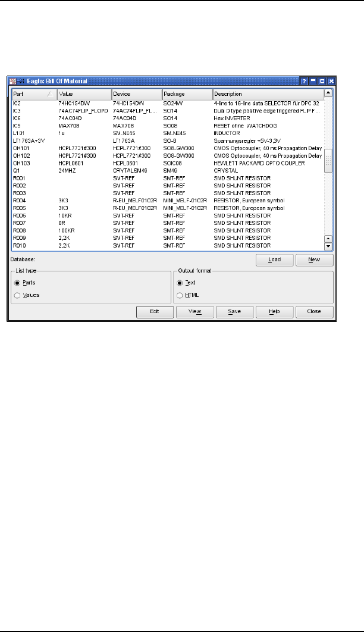
Task: Minimize the Bill Of Material window
Action: (x=313, y=81)
